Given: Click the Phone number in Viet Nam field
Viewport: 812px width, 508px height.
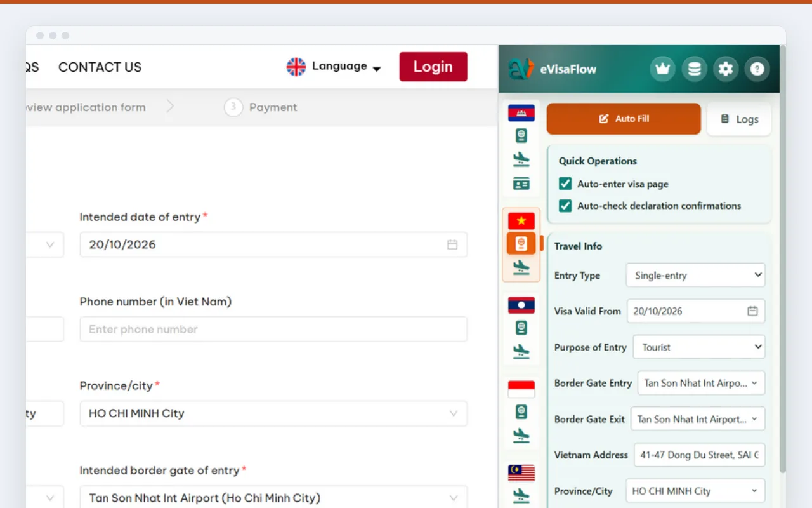Looking at the screenshot, I should coord(273,330).
